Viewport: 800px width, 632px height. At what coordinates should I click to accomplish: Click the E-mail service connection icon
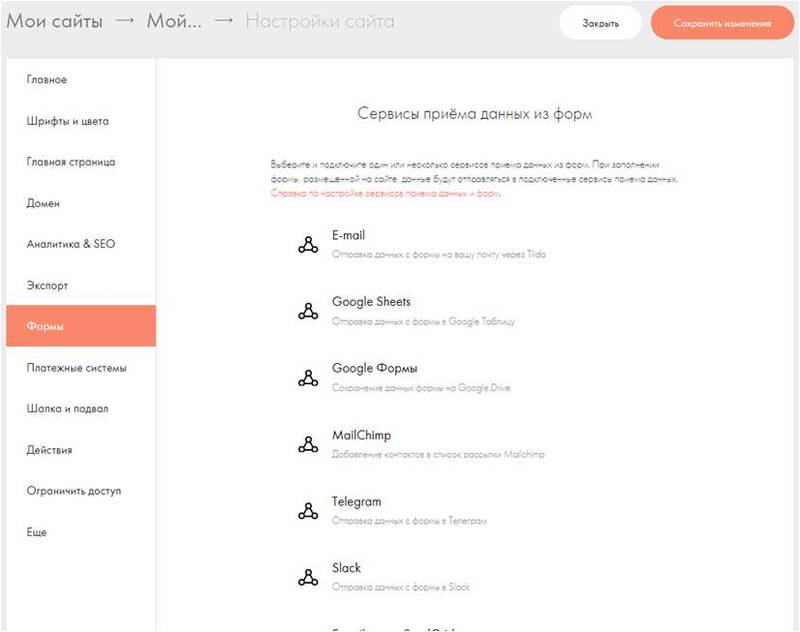(x=308, y=246)
